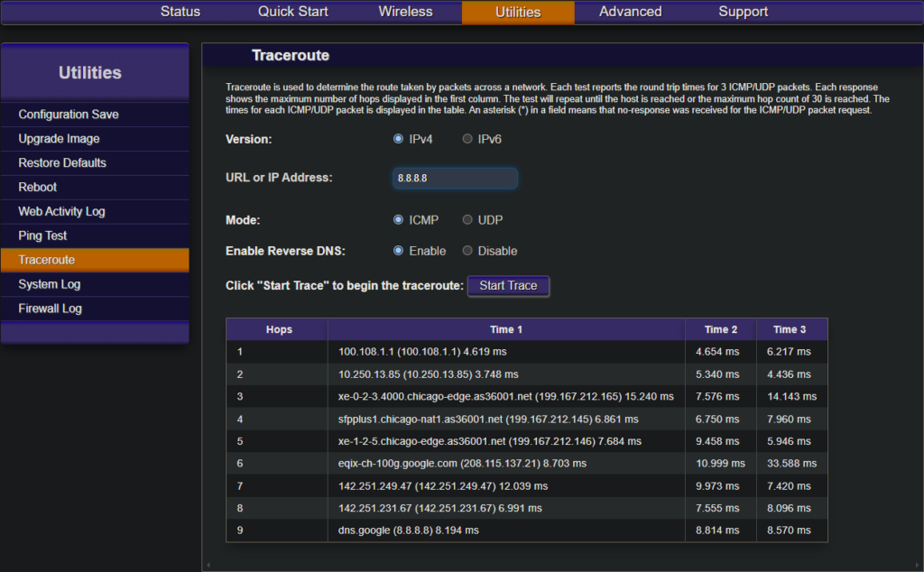Screen dimensions: 924x572
Task: Focus the URL or IP Address field
Action: point(455,179)
